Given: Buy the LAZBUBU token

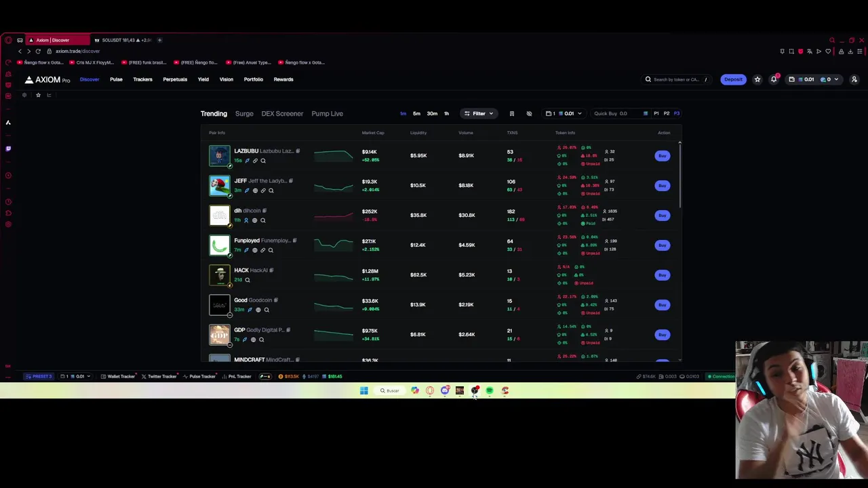Looking at the screenshot, I should click(x=663, y=156).
